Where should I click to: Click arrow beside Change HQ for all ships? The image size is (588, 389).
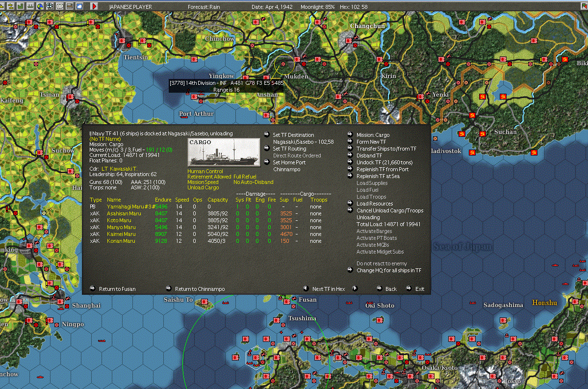350,270
